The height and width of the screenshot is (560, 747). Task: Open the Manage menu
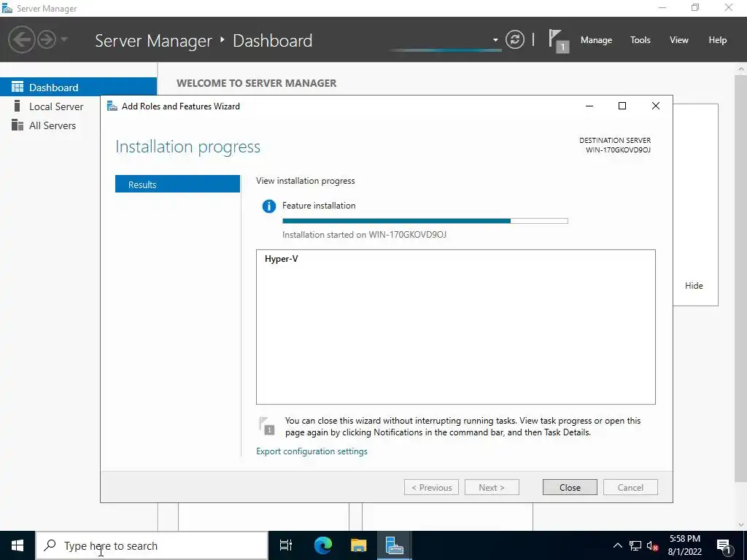click(596, 40)
